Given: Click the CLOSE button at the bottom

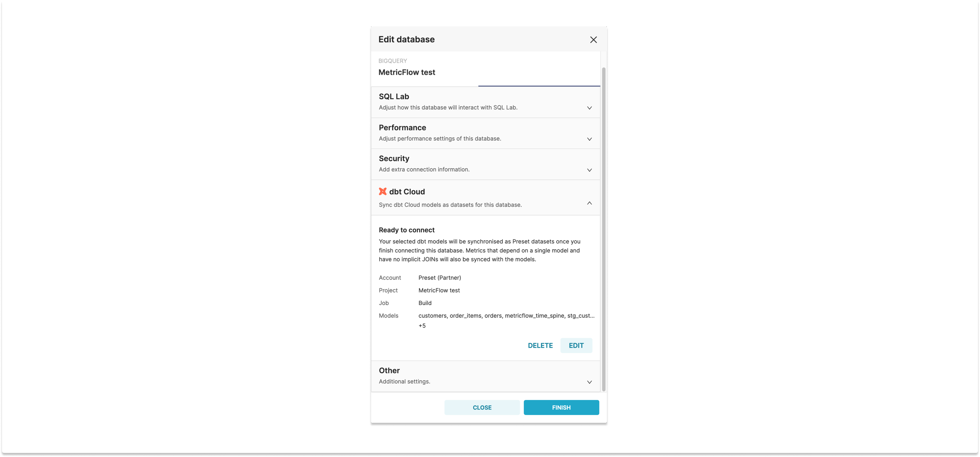Looking at the screenshot, I should [x=482, y=407].
